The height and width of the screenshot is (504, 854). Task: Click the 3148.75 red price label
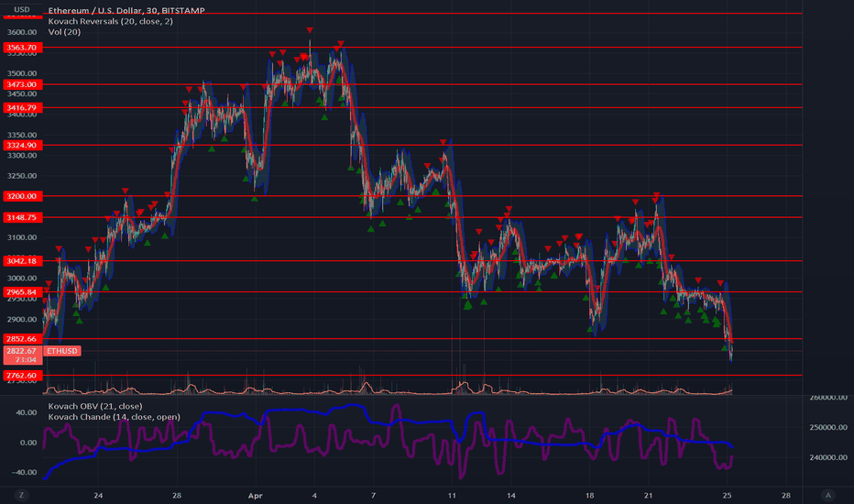click(22, 217)
